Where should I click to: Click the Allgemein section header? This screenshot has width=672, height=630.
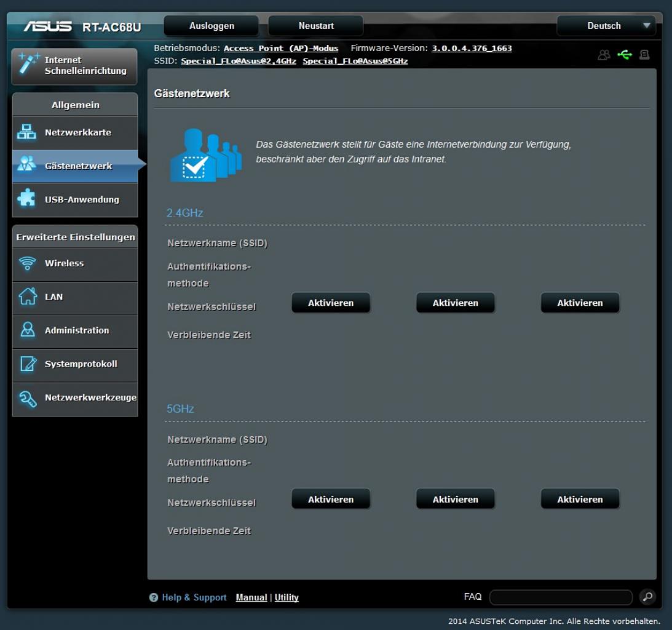pos(75,105)
